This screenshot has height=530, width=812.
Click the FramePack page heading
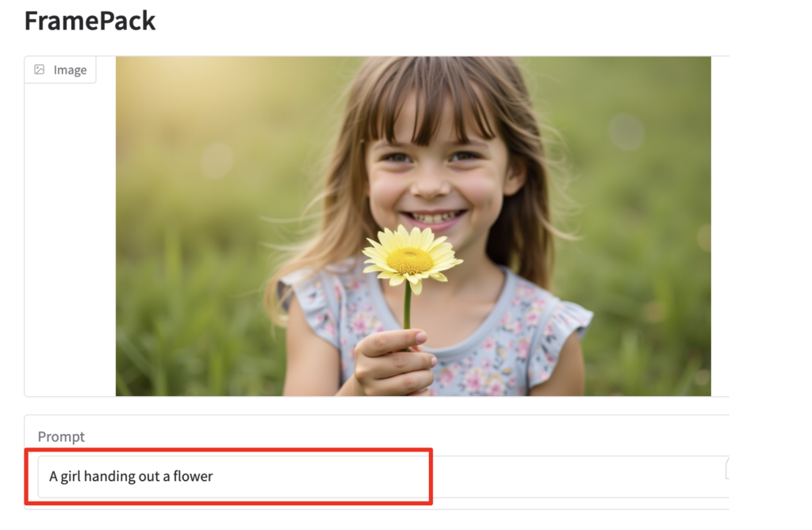(x=90, y=21)
